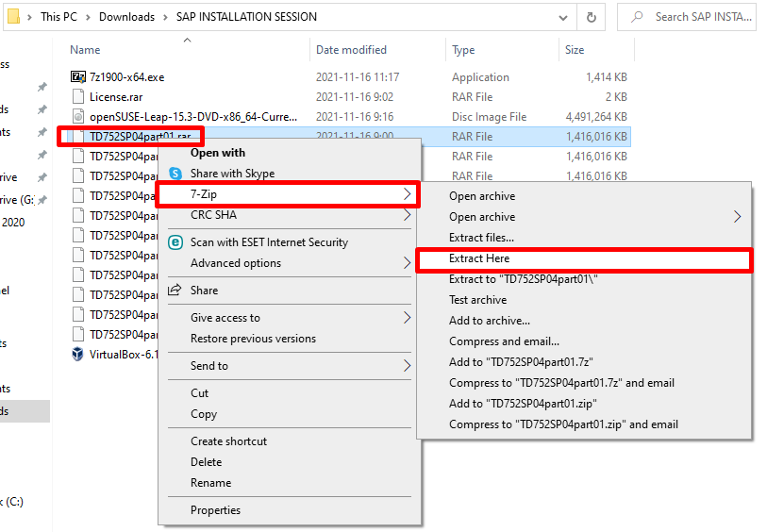The image size is (767, 532).
Task: Click the Skype icon in context menu
Action: pyautogui.click(x=175, y=174)
